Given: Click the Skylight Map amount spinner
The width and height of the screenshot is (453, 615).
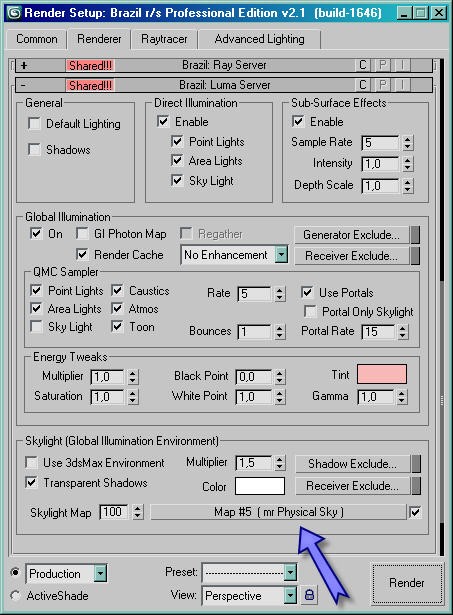Looking at the screenshot, I should (x=137, y=512).
